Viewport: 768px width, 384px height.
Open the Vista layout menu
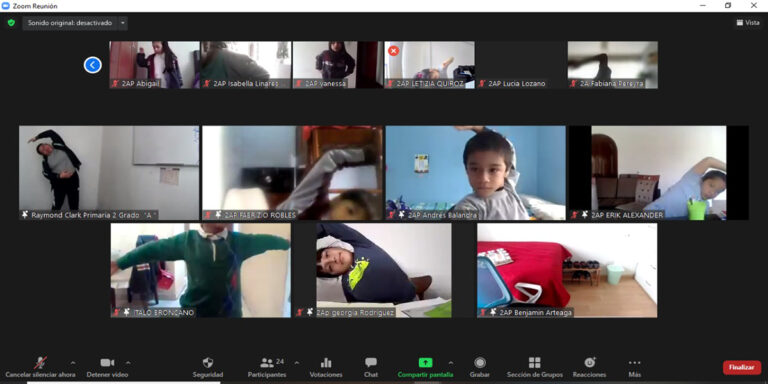pyautogui.click(x=748, y=23)
